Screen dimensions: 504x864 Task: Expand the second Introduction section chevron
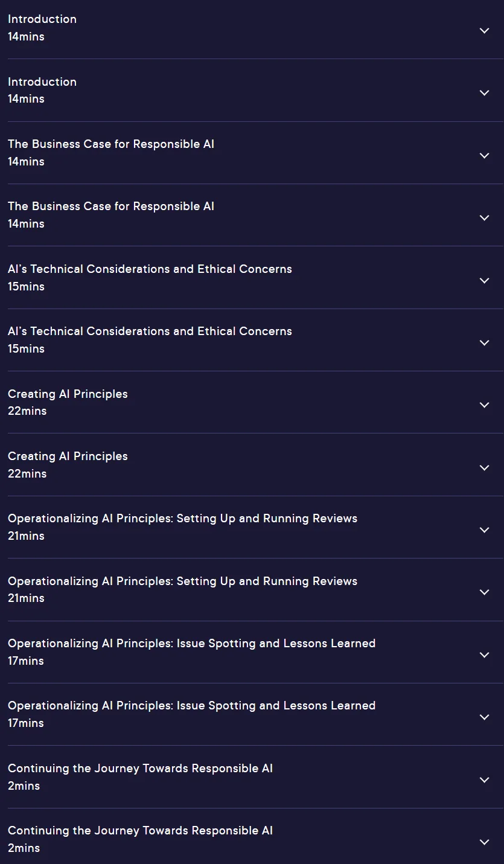[x=484, y=92]
